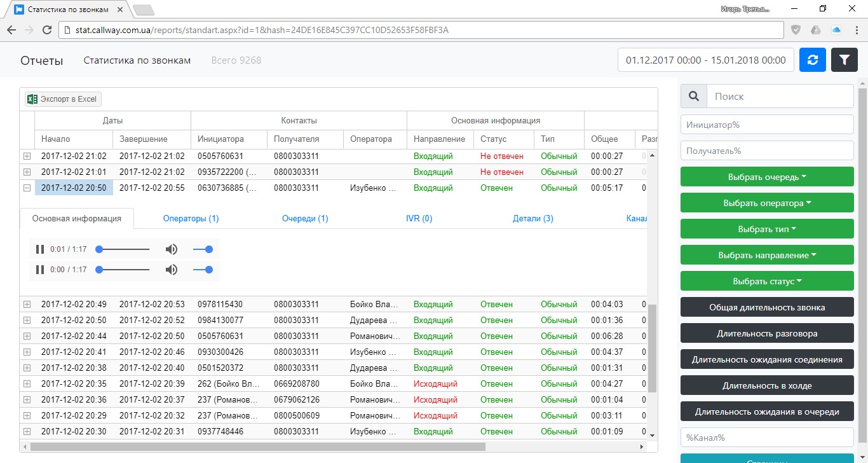The height and width of the screenshot is (463, 868).
Task: Expand row starting 2017-12-02 21:01
Action: coord(27,172)
